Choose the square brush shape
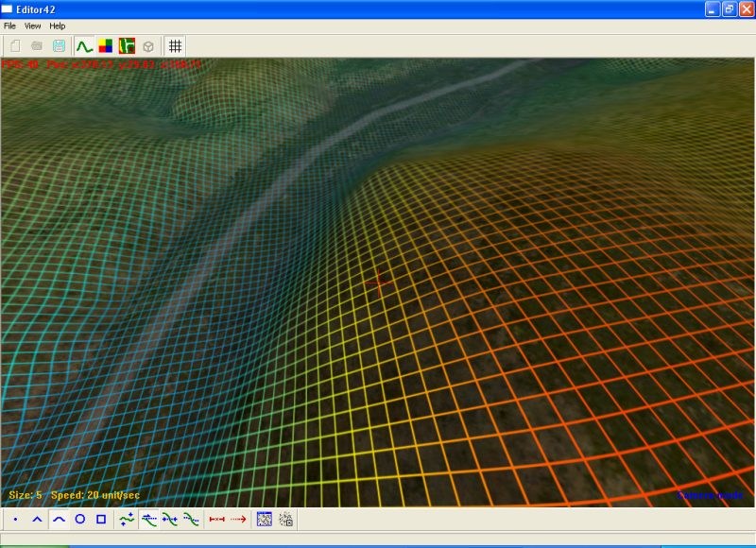The image size is (756, 548). pos(101,519)
